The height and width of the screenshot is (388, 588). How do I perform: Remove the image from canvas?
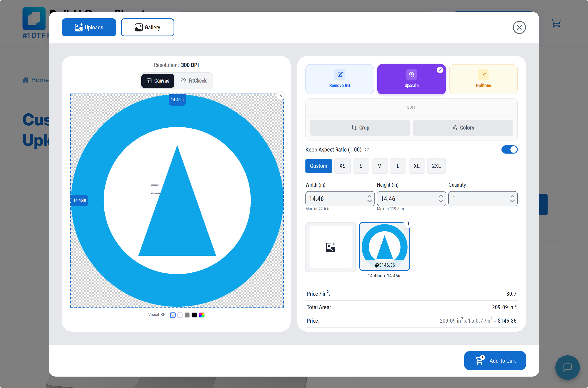[x=281, y=96]
